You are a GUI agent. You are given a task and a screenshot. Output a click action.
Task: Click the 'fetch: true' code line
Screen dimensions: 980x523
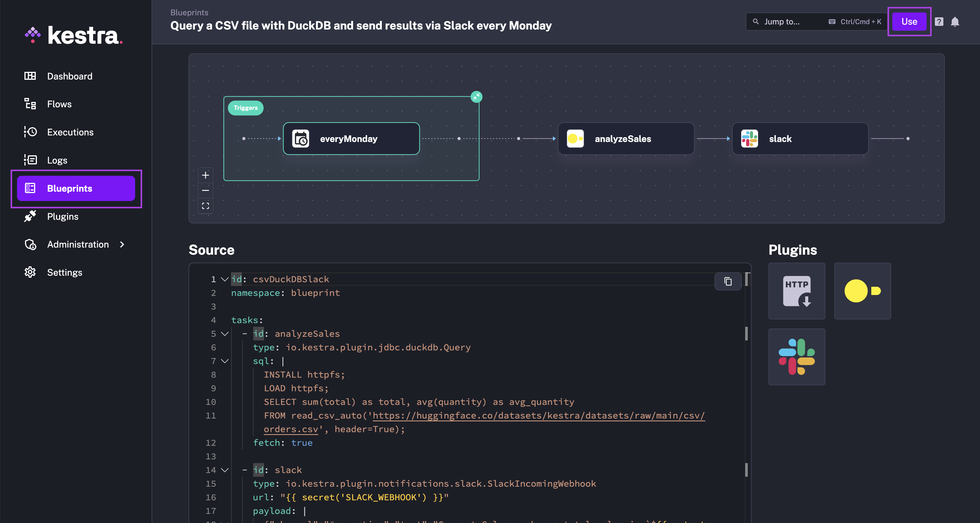click(x=283, y=443)
